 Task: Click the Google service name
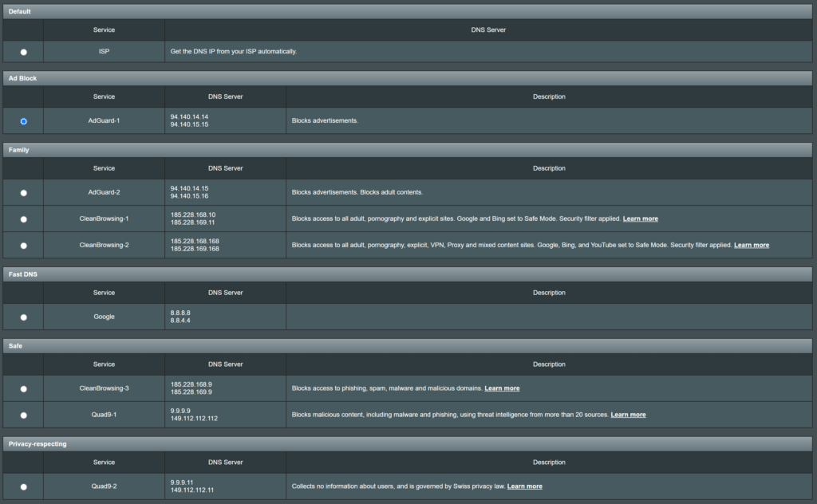104,317
